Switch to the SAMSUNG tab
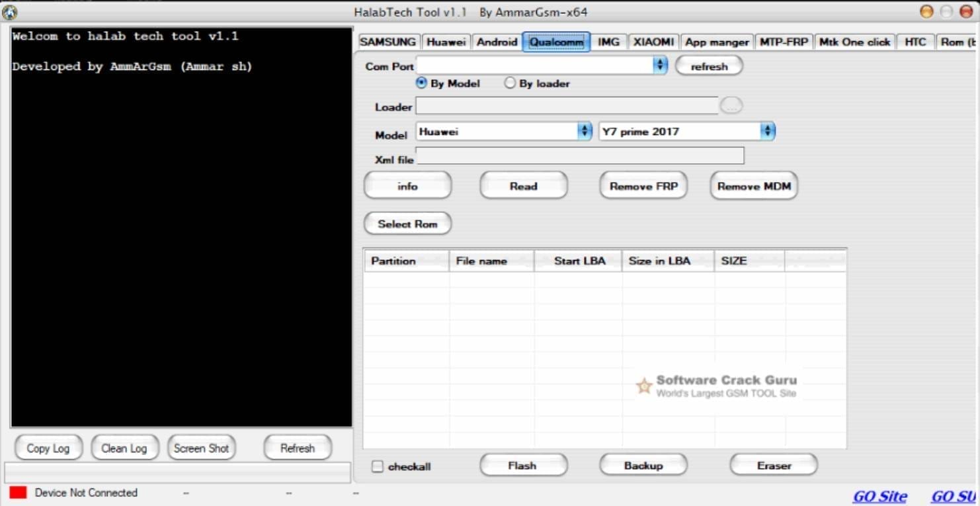Viewport: 980px width, 506px height. tap(388, 41)
